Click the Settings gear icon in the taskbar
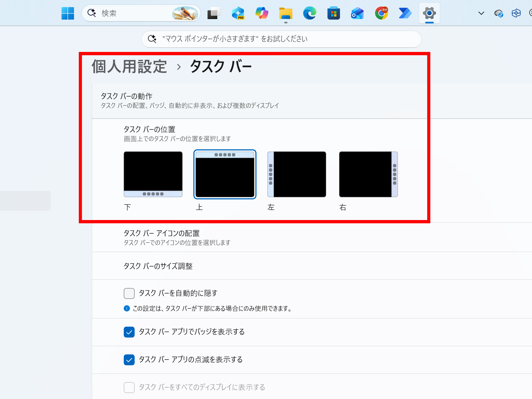The width and height of the screenshot is (532, 399). [x=429, y=13]
